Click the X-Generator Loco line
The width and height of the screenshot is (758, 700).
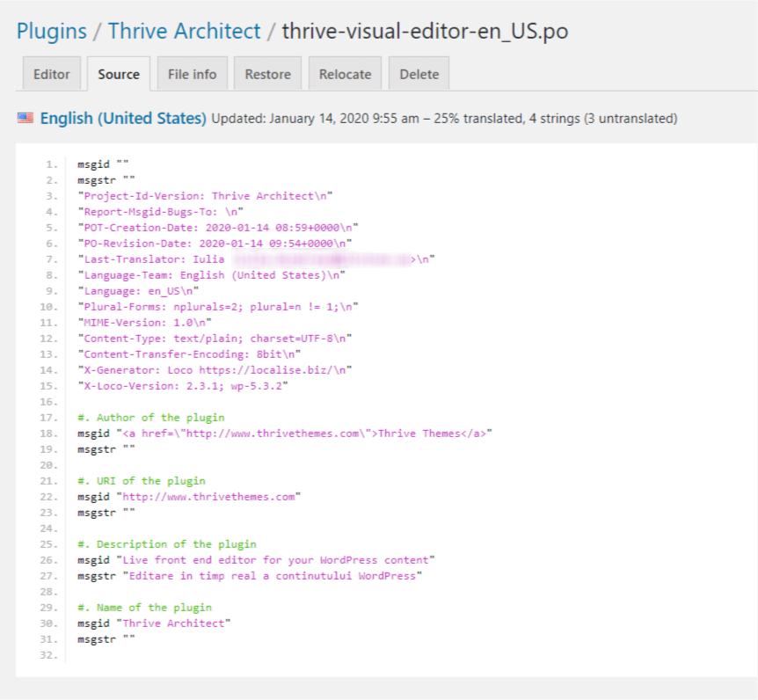[215, 370]
